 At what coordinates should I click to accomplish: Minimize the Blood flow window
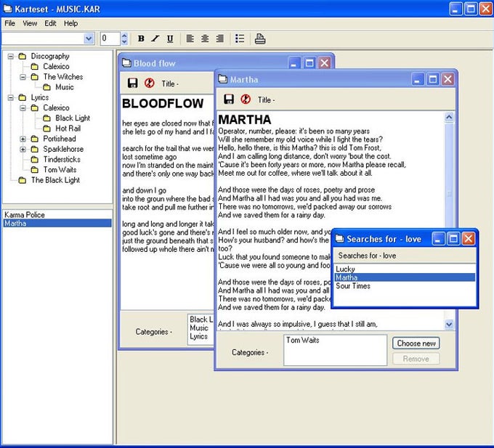coord(293,63)
